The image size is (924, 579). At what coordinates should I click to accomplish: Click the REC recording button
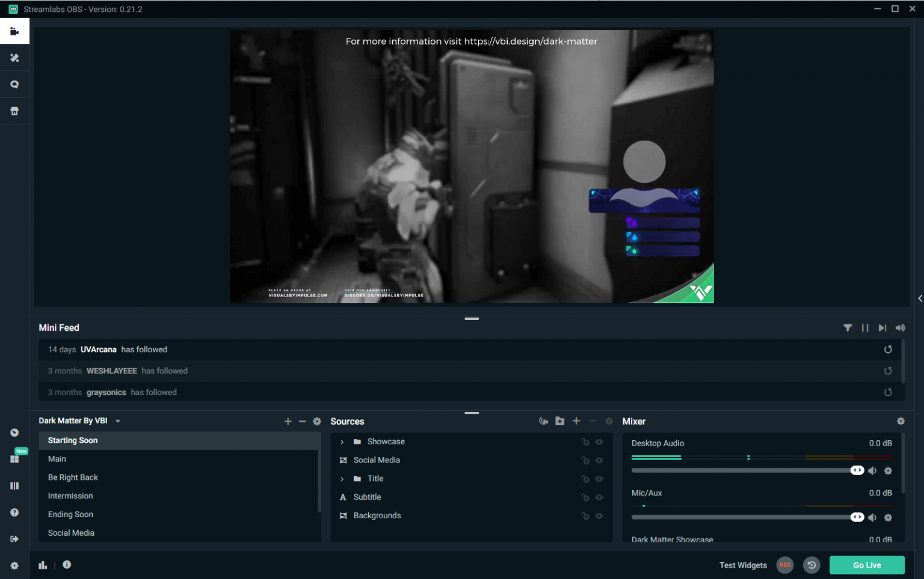[785, 565]
